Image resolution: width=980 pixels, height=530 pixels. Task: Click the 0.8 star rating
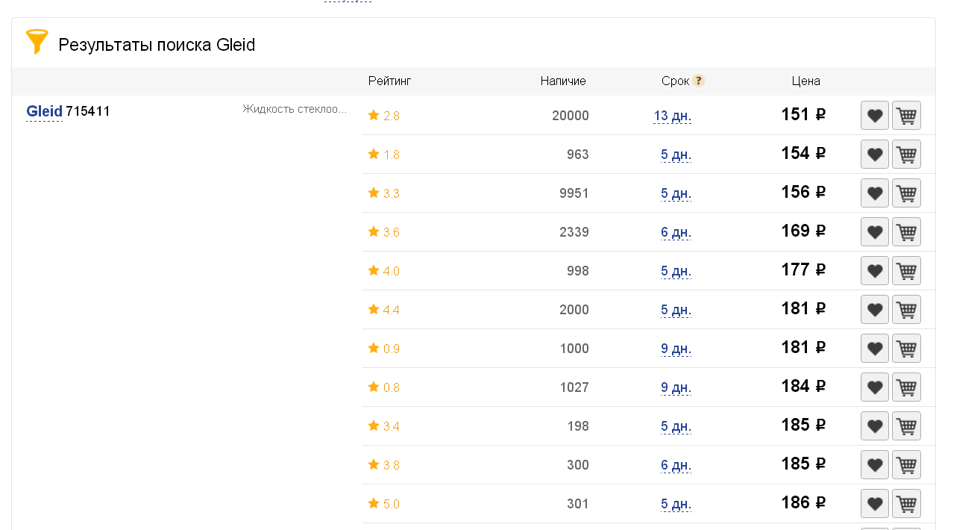click(384, 387)
